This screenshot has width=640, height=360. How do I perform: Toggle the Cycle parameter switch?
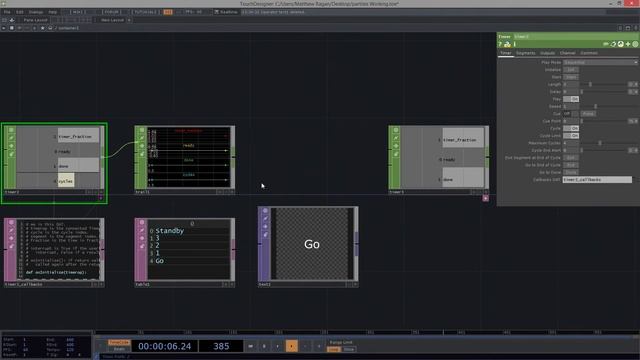571,129
